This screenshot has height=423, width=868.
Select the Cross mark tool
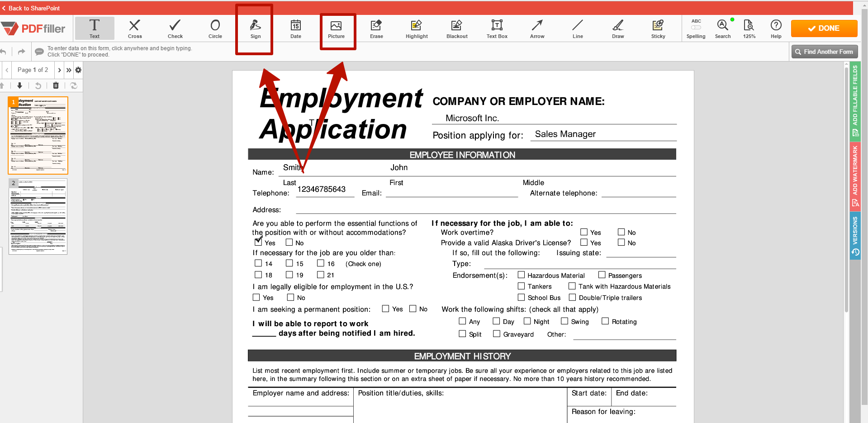click(135, 29)
